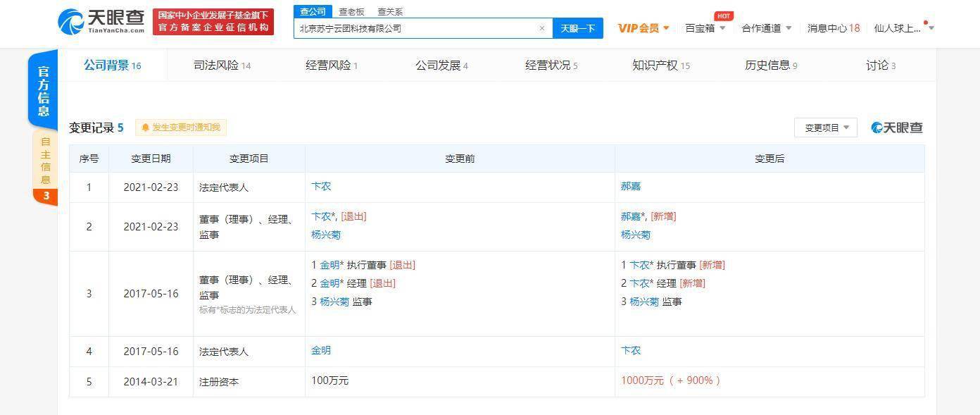Open 郝嘉 link in row 1 变更后
This screenshot has width=980, height=415.
click(x=631, y=187)
